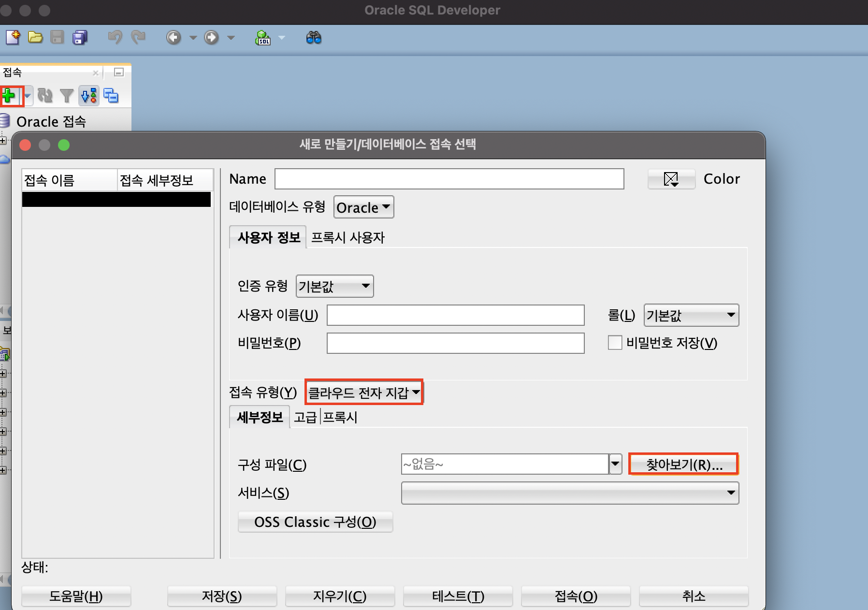Click the 도움말(H) button
Image resolution: width=868 pixels, height=610 pixels.
[76, 596]
